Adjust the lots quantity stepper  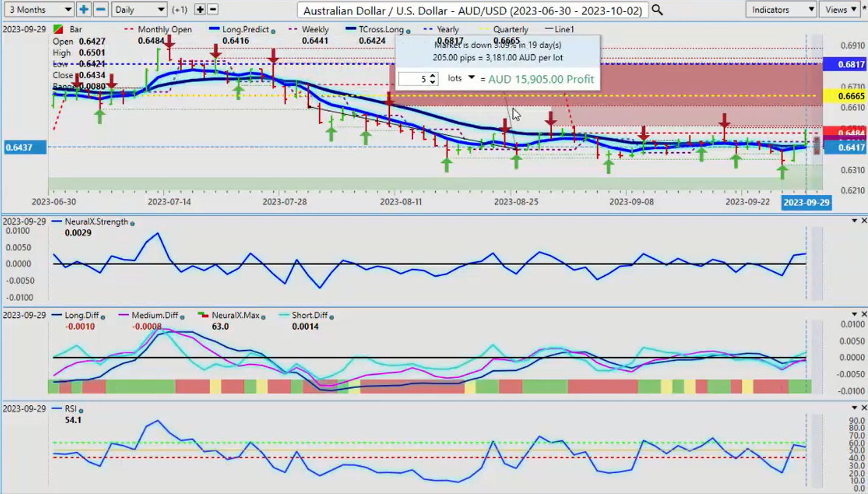coord(433,79)
